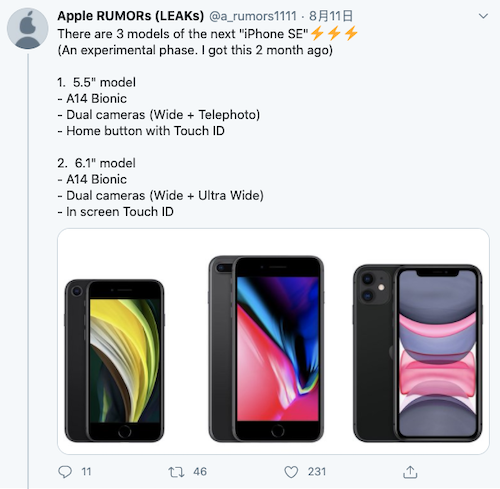Open the iPhone 8 Plus center image

(x=266, y=349)
